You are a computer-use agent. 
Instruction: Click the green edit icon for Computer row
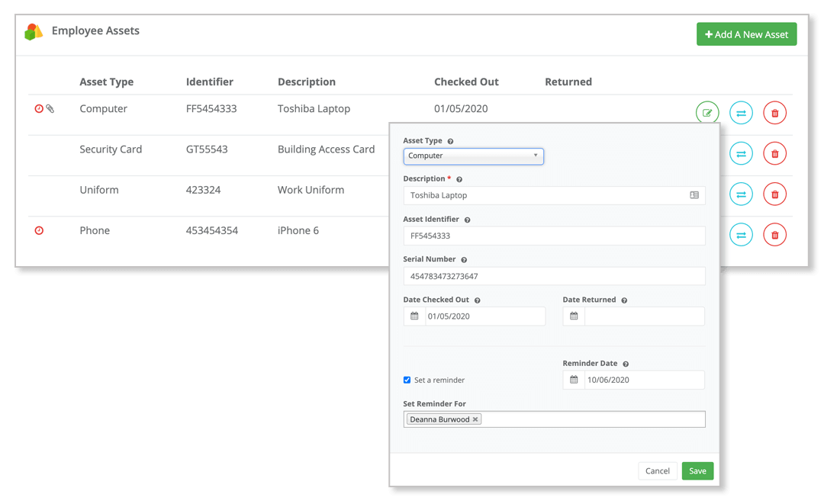tap(707, 113)
